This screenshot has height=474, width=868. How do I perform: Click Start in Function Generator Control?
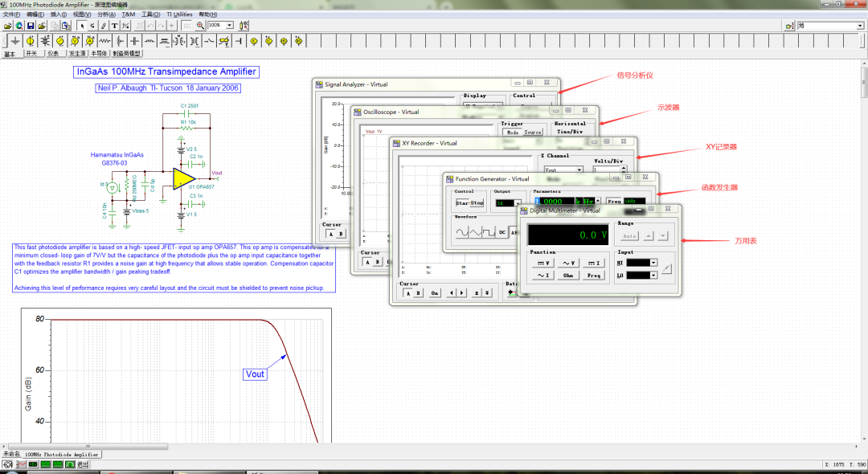(x=462, y=203)
